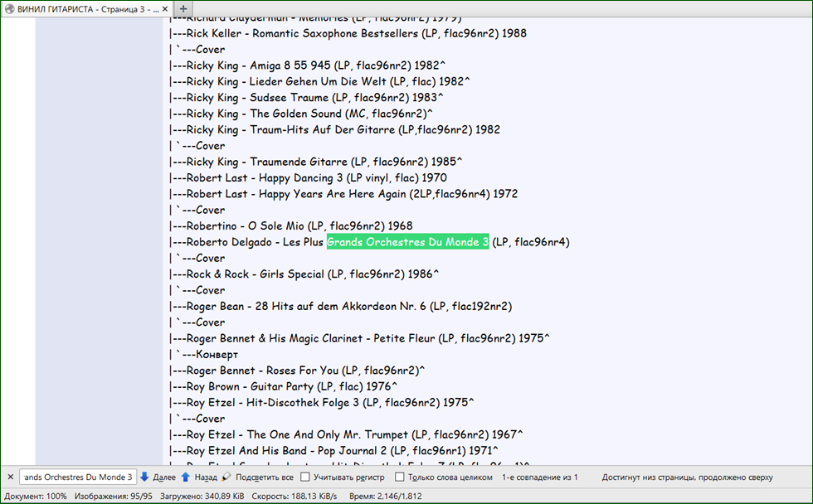Select the ВИНИЛ ГИТАРИСТА browser tab

coord(87,9)
